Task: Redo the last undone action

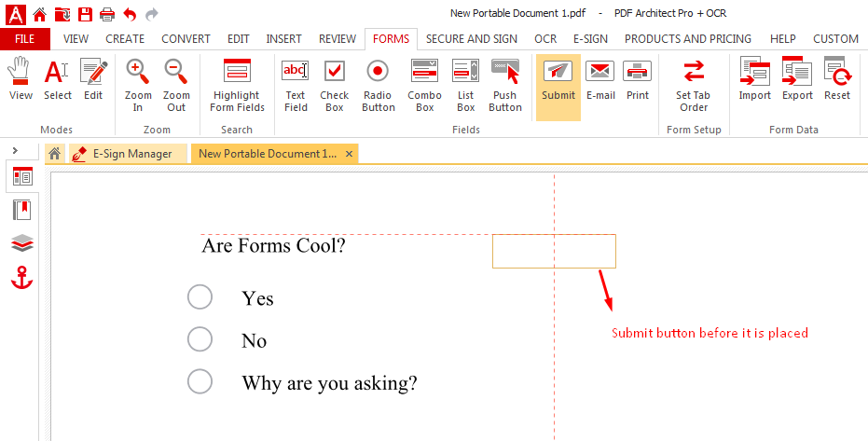Action: 152,14
